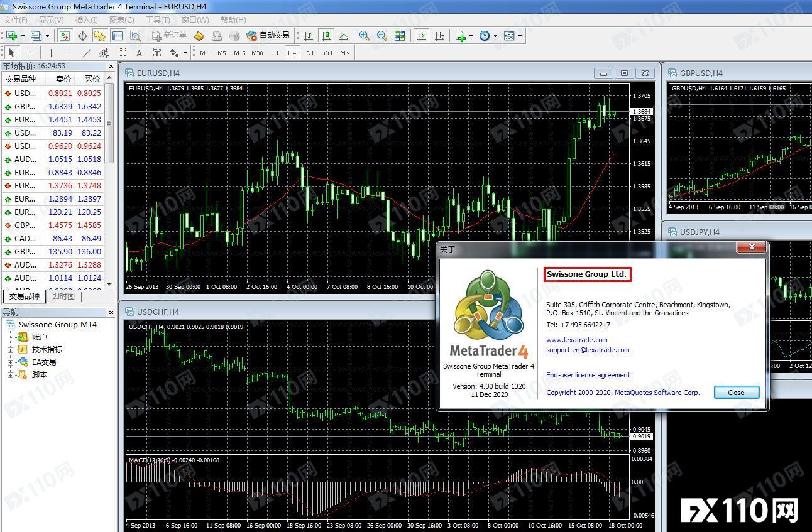
Task: Switch to the 即时图 tab
Action: pyautogui.click(x=63, y=296)
